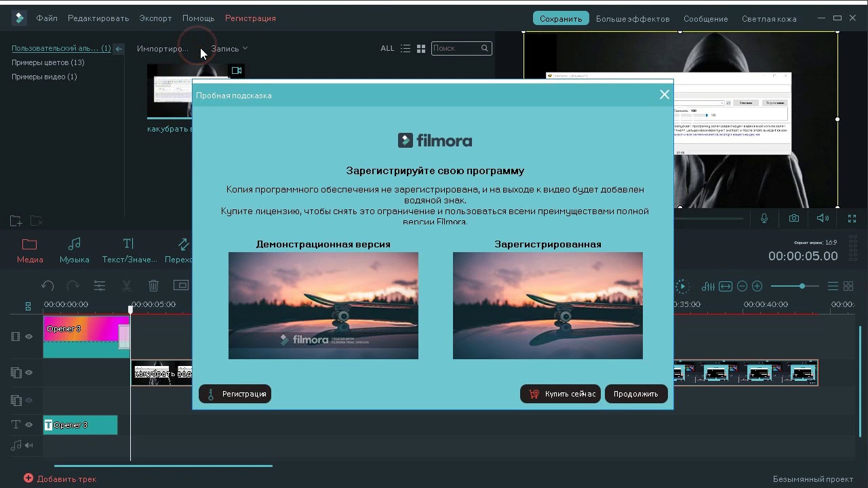Click the render preview dotted-circle icon
868x488 pixels.
(x=682, y=287)
